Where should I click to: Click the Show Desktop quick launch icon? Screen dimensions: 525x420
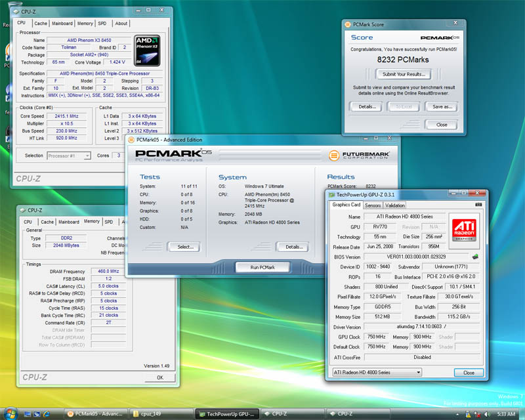point(28,414)
